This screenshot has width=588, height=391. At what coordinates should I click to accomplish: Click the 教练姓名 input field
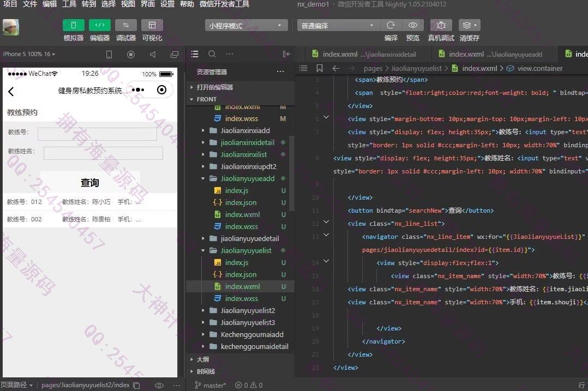(x=103, y=153)
